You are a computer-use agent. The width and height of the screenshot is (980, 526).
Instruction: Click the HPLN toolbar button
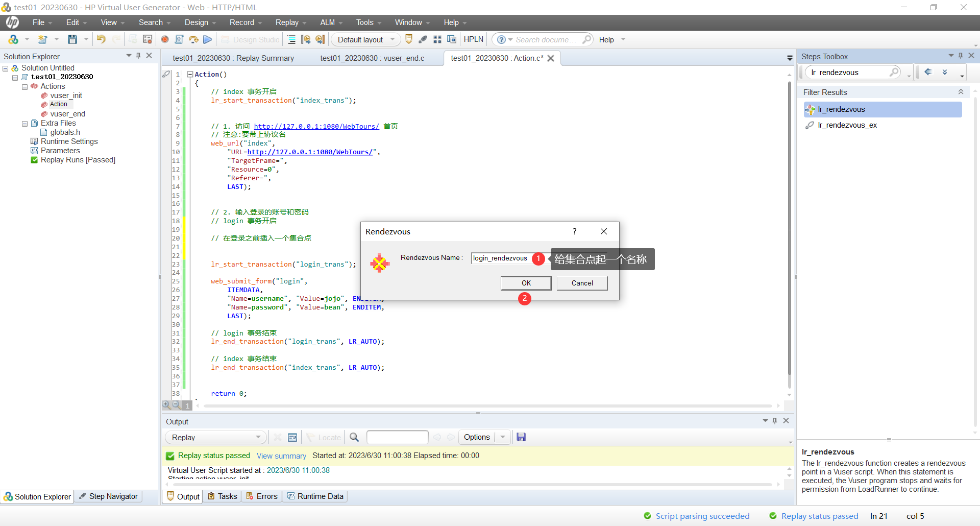(473, 39)
